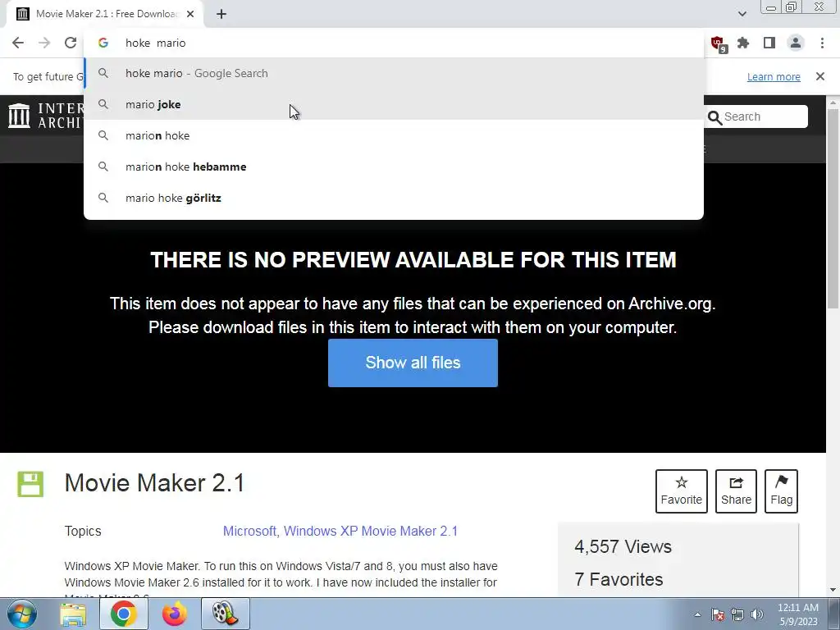840x630 pixels.
Task: Show hidden tray icons arrow
Action: pyautogui.click(x=697, y=614)
